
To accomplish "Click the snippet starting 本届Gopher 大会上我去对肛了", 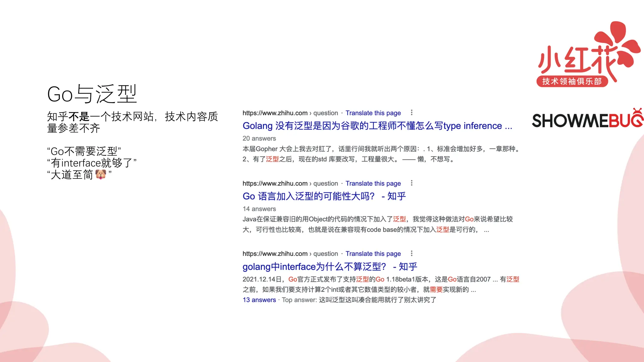I will click(381, 154).
